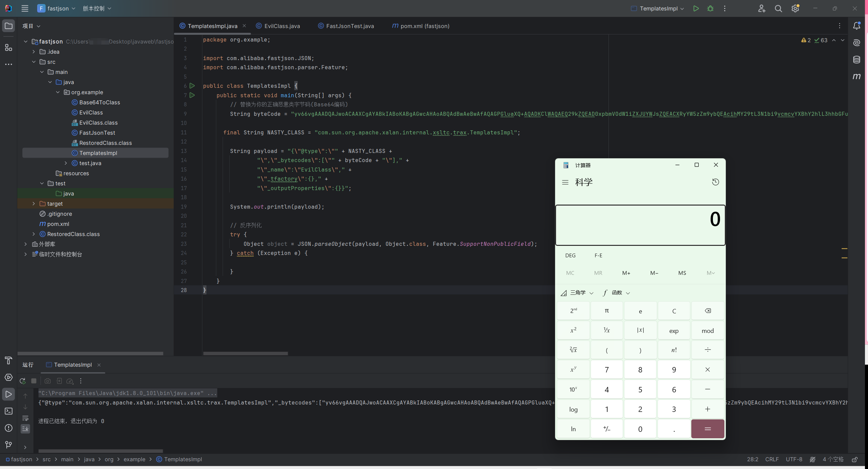Image resolution: width=868 pixels, height=469 pixels.
Task: Click warnings count inspection widget
Action: 806,40
